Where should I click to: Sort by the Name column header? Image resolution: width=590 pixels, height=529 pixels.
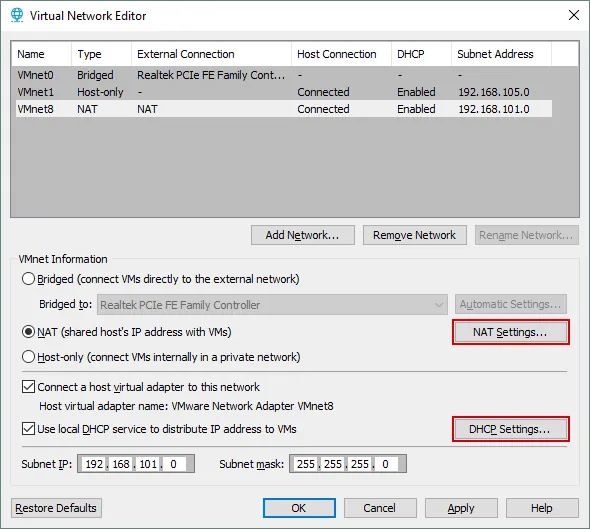(x=41, y=54)
